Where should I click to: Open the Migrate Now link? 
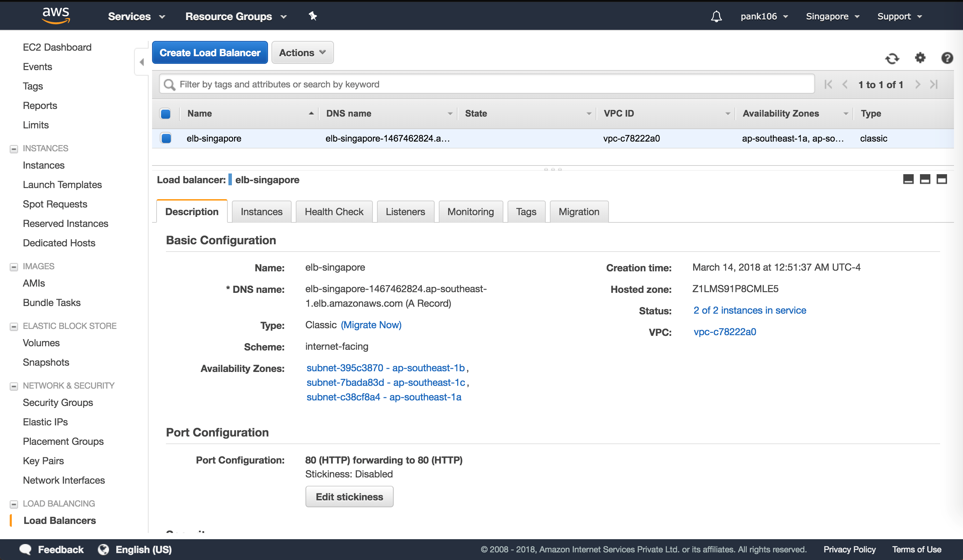pyautogui.click(x=371, y=325)
